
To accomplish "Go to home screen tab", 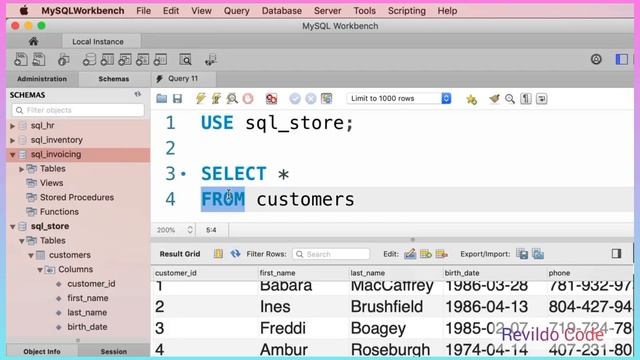I will click(x=33, y=41).
